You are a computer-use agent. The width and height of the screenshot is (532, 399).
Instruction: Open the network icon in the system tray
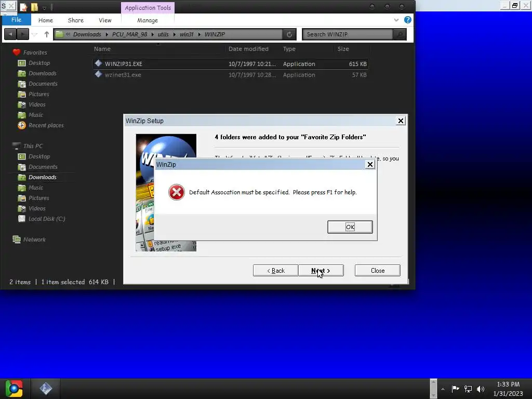point(468,389)
